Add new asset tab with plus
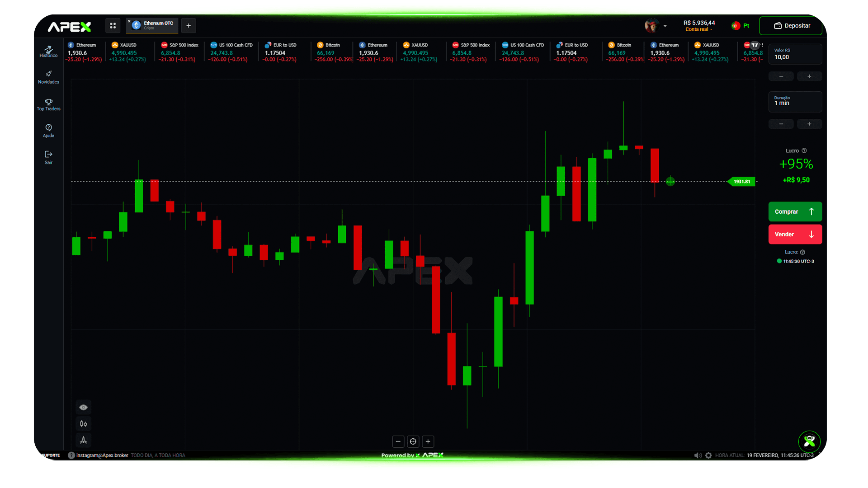Viewport: 868px width, 488px height. (189, 26)
